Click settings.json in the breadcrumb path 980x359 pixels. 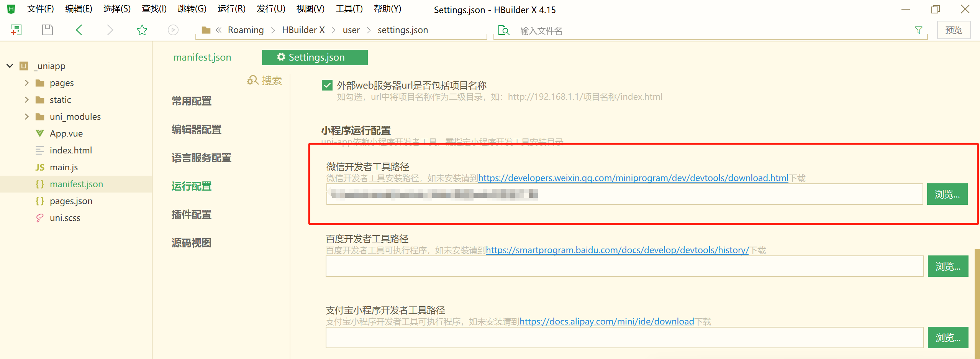[x=403, y=30]
